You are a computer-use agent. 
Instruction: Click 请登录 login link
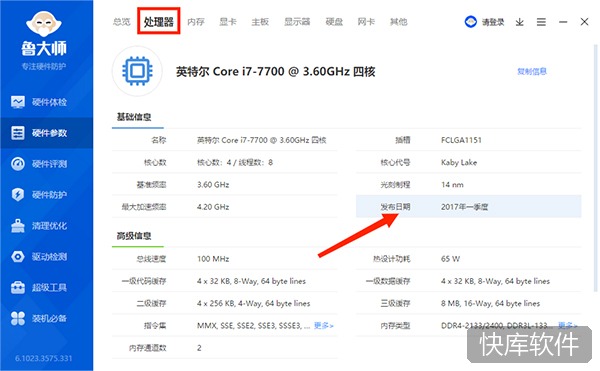tap(493, 22)
